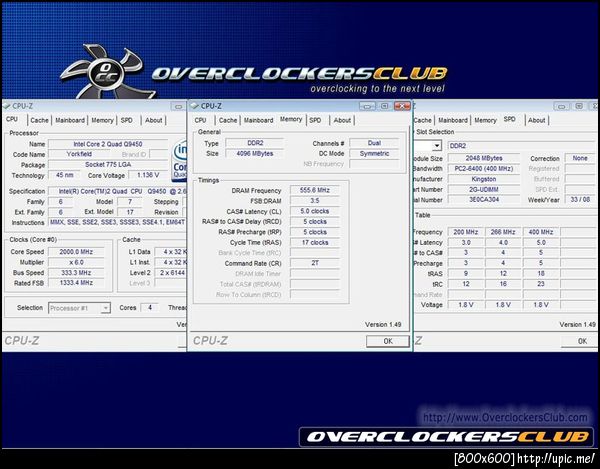Click the CAS# Latency value '5.0 clocks'

tap(315, 211)
